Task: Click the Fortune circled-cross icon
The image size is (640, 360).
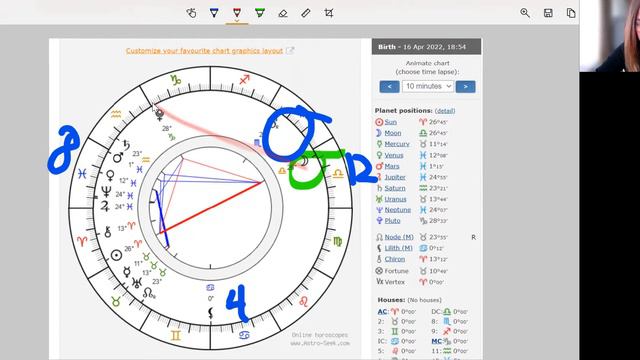Action: 379,271
